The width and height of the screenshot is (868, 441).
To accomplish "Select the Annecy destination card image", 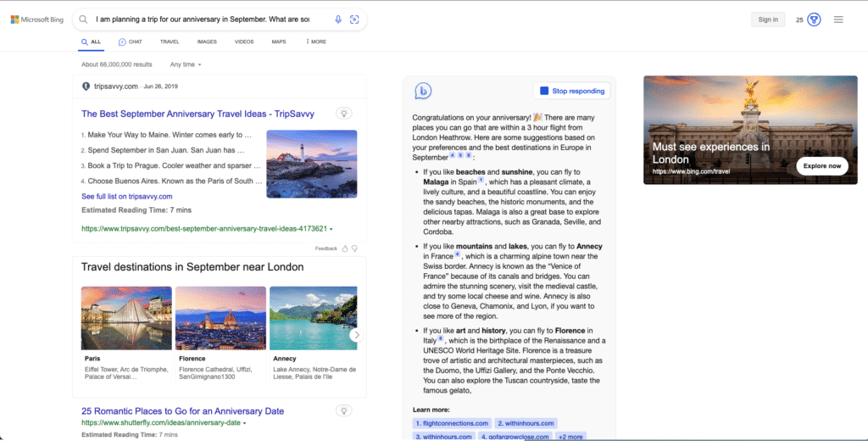I will (x=314, y=318).
